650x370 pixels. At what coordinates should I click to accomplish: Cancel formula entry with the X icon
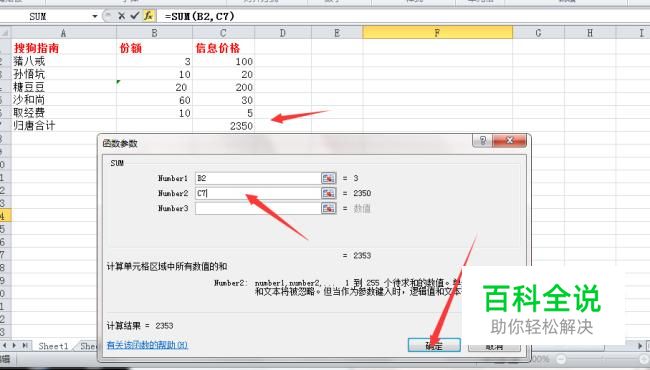[121, 16]
